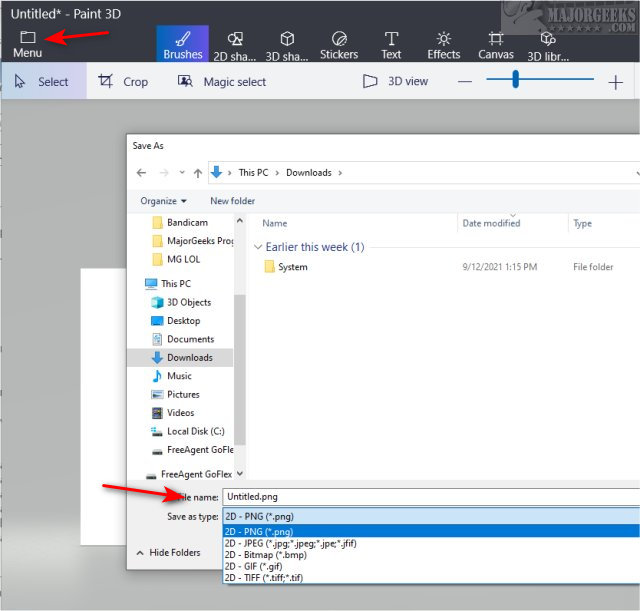
Task: Click the zoom out minus icon
Action: [464, 82]
